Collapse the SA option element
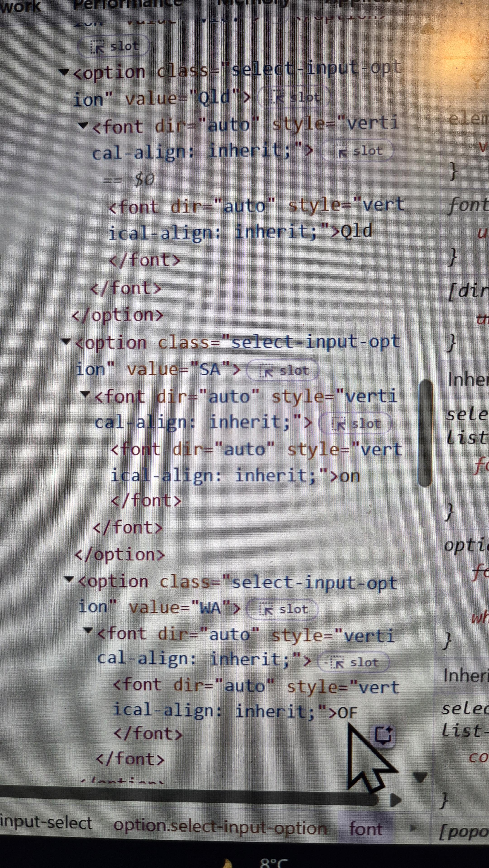Screen dimensions: 489x868 (66, 341)
